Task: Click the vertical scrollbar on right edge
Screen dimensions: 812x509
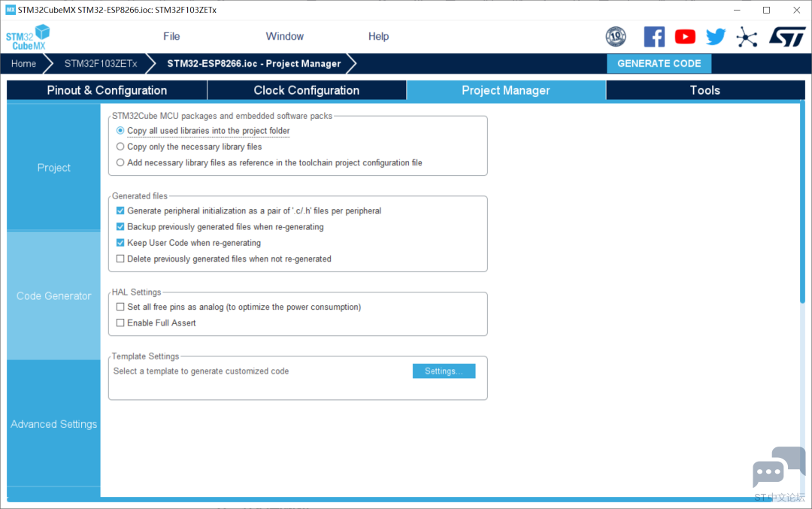Action: (x=802, y=203)
